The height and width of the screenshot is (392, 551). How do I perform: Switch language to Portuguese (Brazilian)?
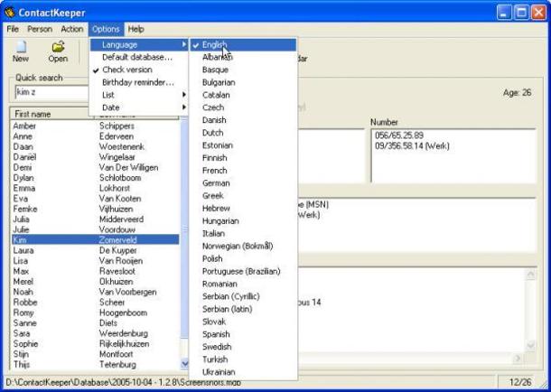(243, 271)
